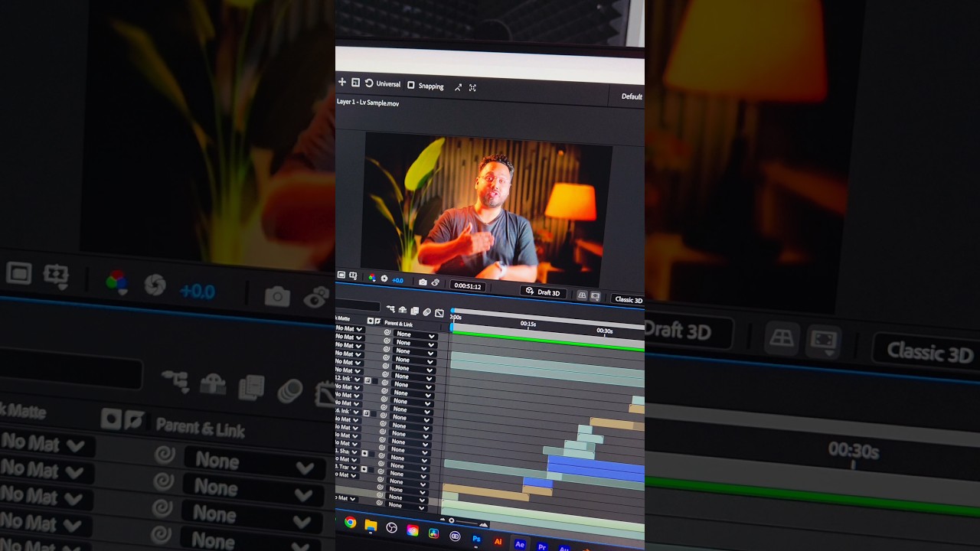Select the Default workspace tab

631,96
